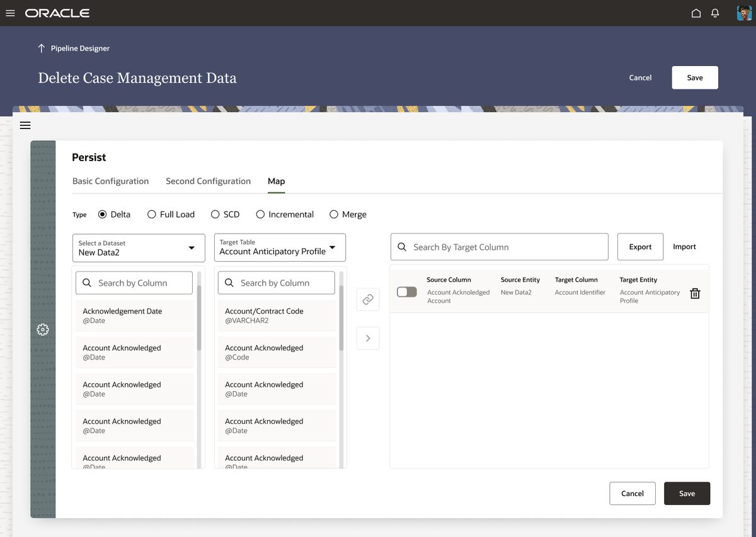Click the New Data2 source entity cell

516,293
